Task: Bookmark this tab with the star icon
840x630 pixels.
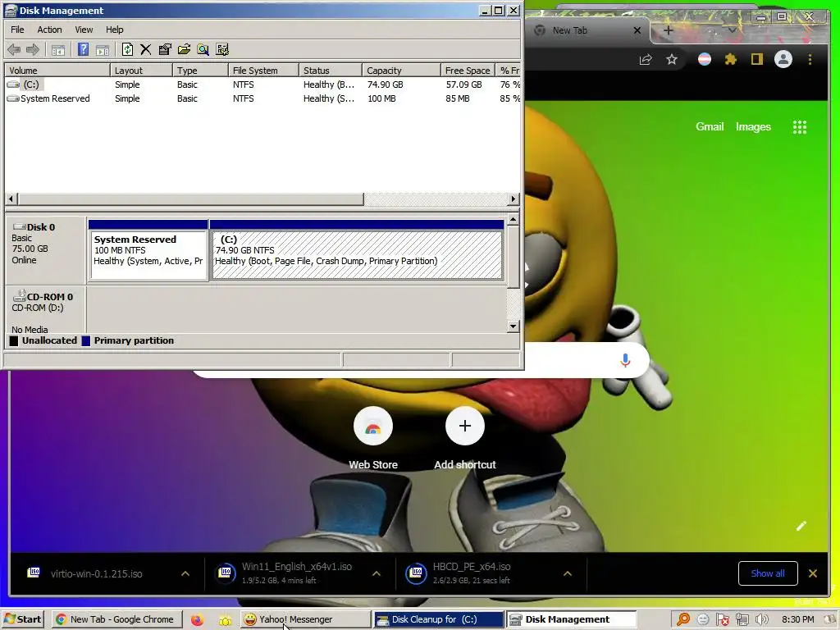Action: [672, 59]
